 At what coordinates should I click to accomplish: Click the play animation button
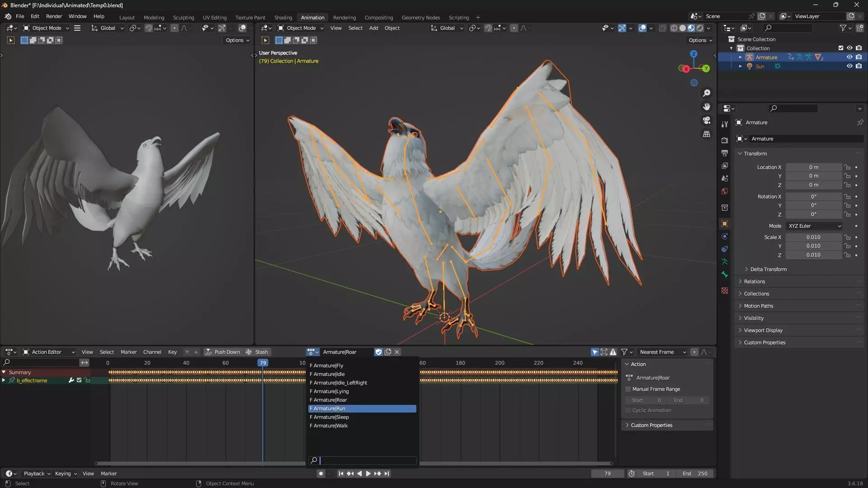[x=368, y=474]
